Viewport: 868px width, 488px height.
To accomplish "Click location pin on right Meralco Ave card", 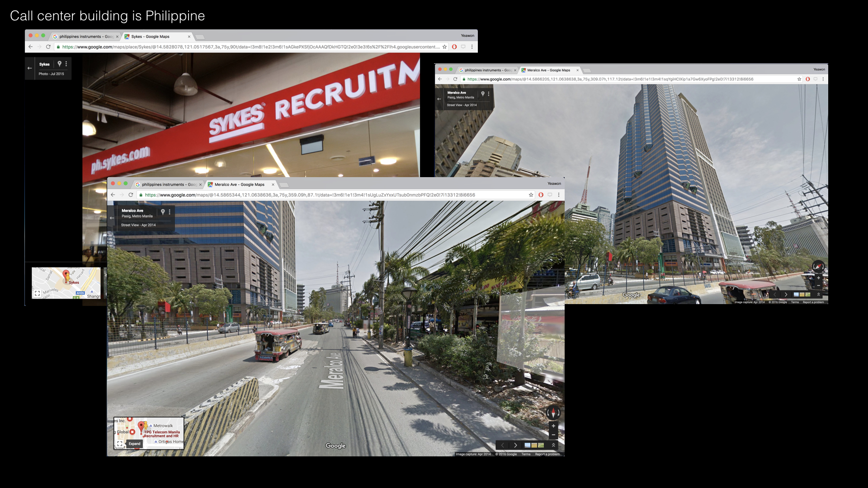I will pyautogui.click(x=483, y=94).
